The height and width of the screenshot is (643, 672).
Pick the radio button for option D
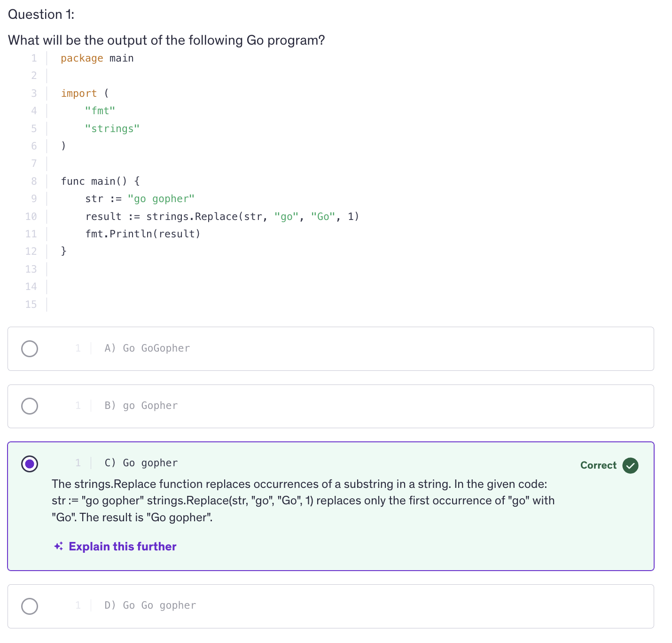pos(30,606)
